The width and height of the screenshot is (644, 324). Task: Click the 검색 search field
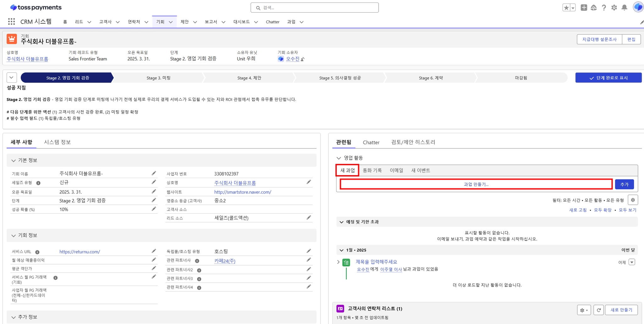(314, 8)
